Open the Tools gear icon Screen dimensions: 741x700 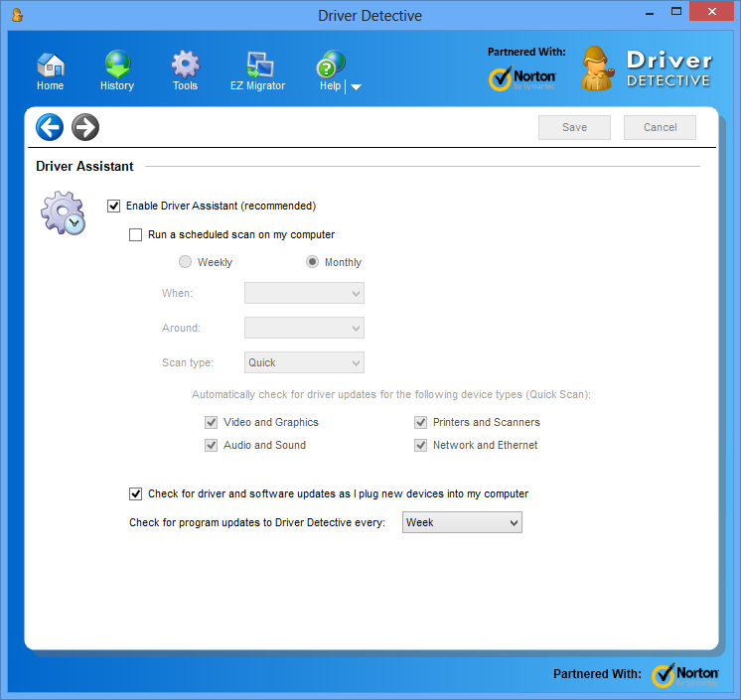point(185,65)
